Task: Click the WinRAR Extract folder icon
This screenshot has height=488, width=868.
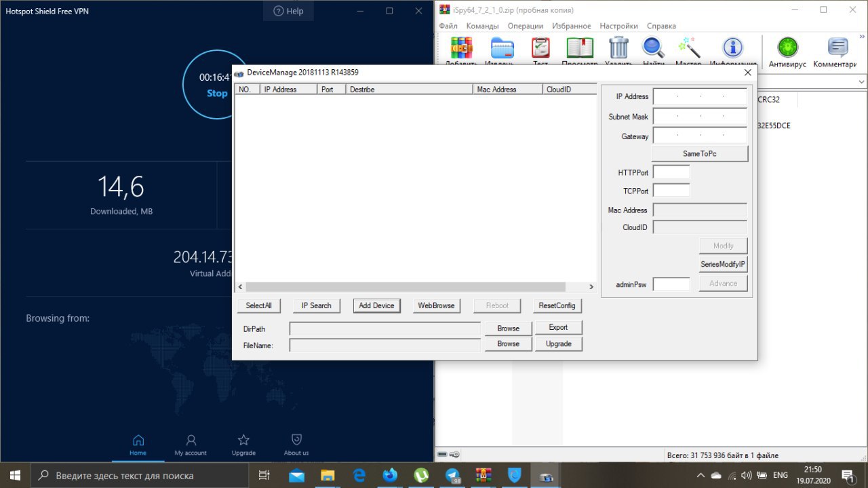Action: (x=502, y=48)
